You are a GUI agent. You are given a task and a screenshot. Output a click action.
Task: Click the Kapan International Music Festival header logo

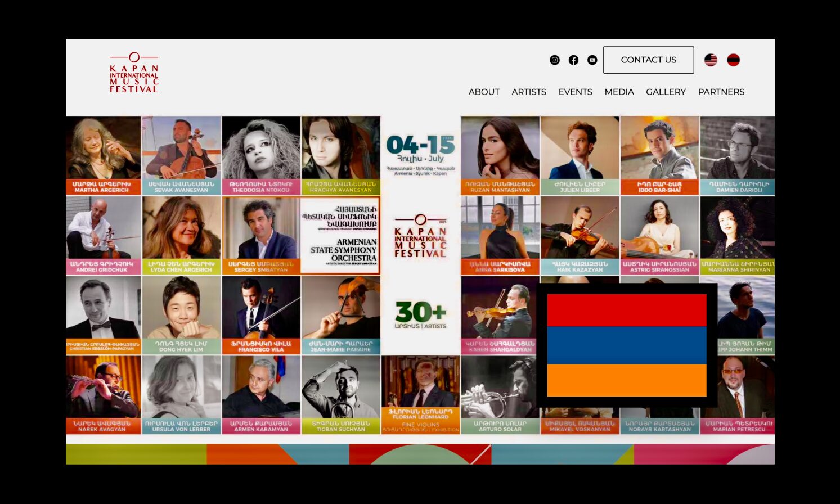point(134,73)
